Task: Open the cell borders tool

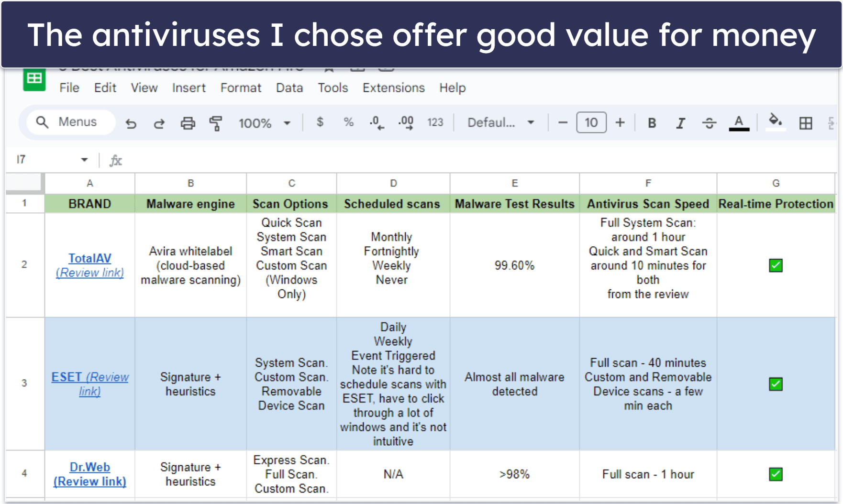Action: (x=806, y=123)
